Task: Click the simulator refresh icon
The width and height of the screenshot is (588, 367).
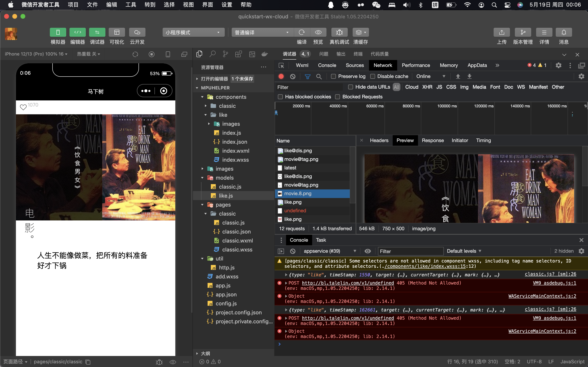Action: [135, 54]
